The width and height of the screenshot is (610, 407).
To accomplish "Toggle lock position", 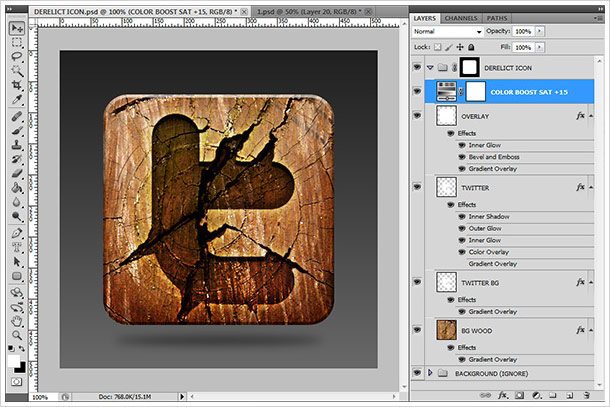I will click(460, 47).
